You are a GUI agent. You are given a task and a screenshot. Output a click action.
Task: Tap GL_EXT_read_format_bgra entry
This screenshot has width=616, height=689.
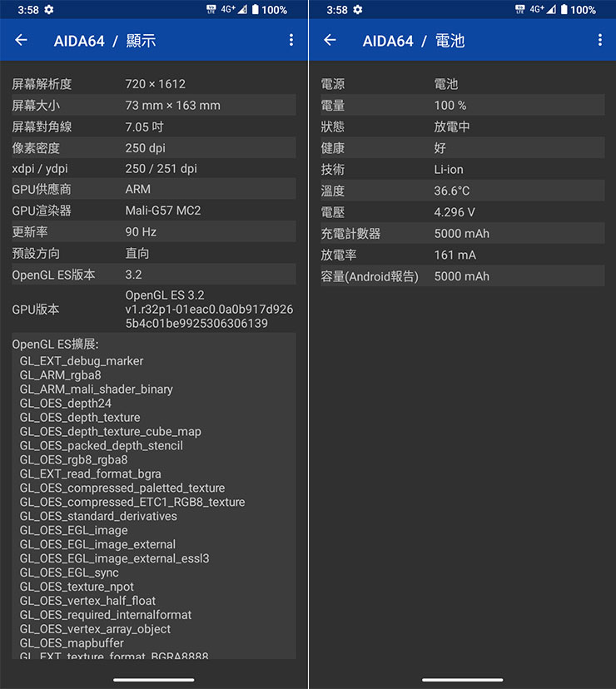click(90, 473)
